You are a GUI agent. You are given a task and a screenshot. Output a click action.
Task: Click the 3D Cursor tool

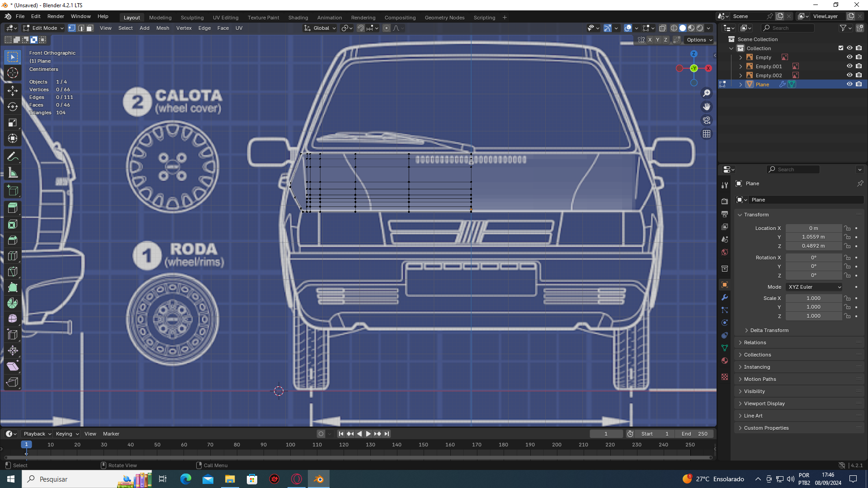click(13, 73)
